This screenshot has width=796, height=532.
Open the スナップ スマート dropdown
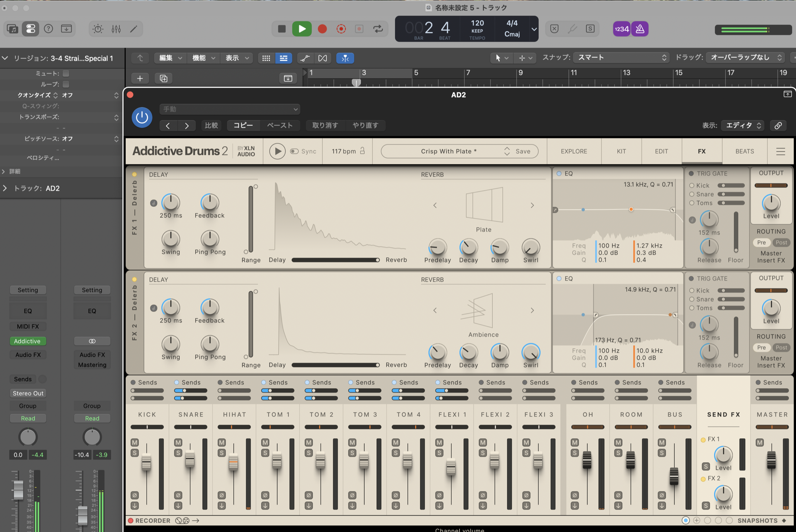[x=621, y=58]
